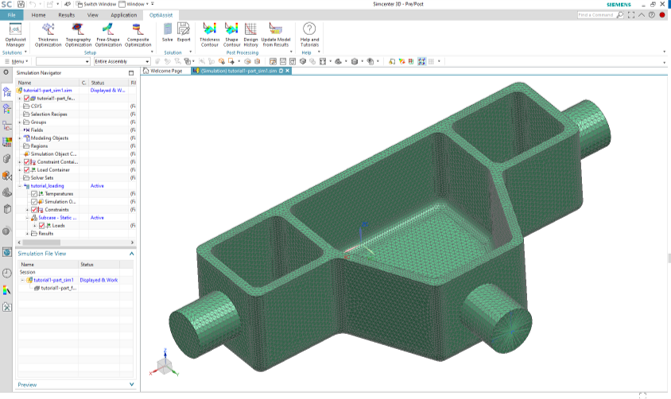
Task: Run Update Model from Results
Action: (x=276, y=35)
